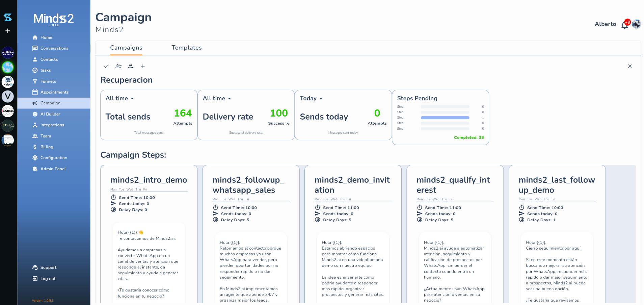This screenshot has width=644, height=305.
Task: Click Delay Days: 0 in minds2_intro_demo
Action: pos(133,210)
